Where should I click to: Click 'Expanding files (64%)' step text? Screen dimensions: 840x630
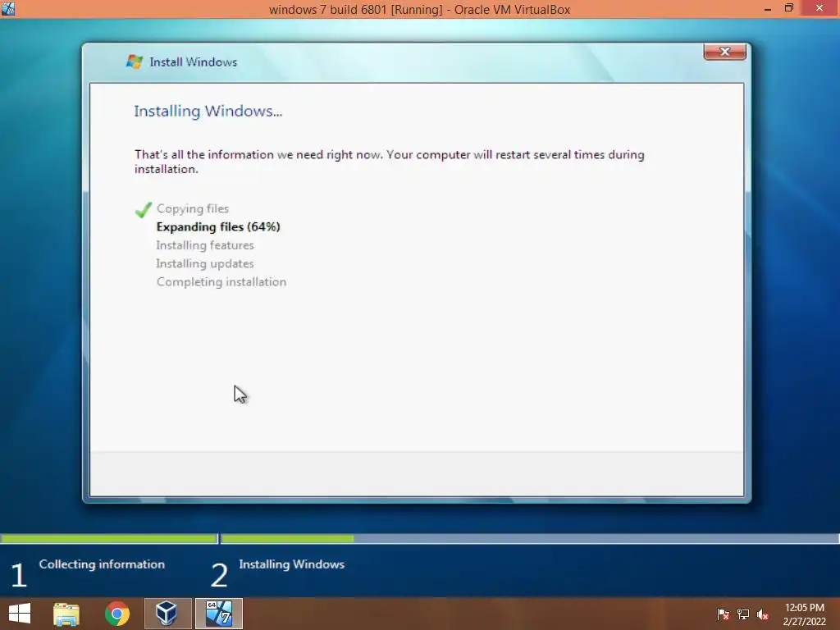(x=218, y=227)
